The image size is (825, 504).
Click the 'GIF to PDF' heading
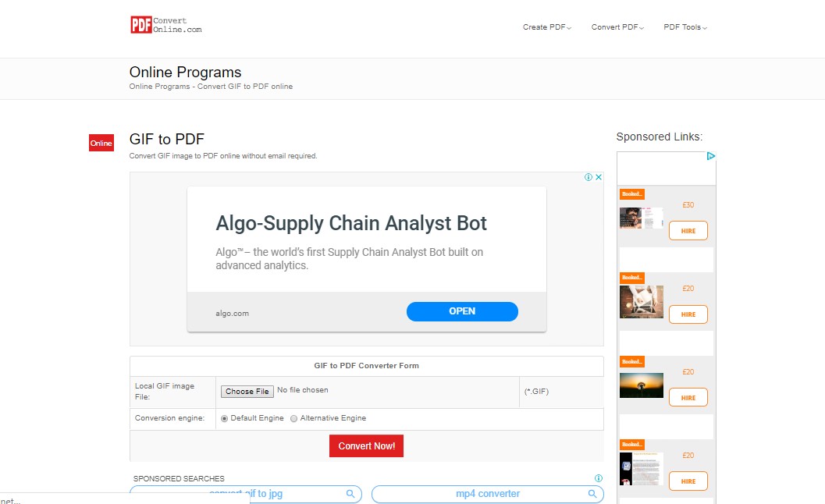(167, 139)
